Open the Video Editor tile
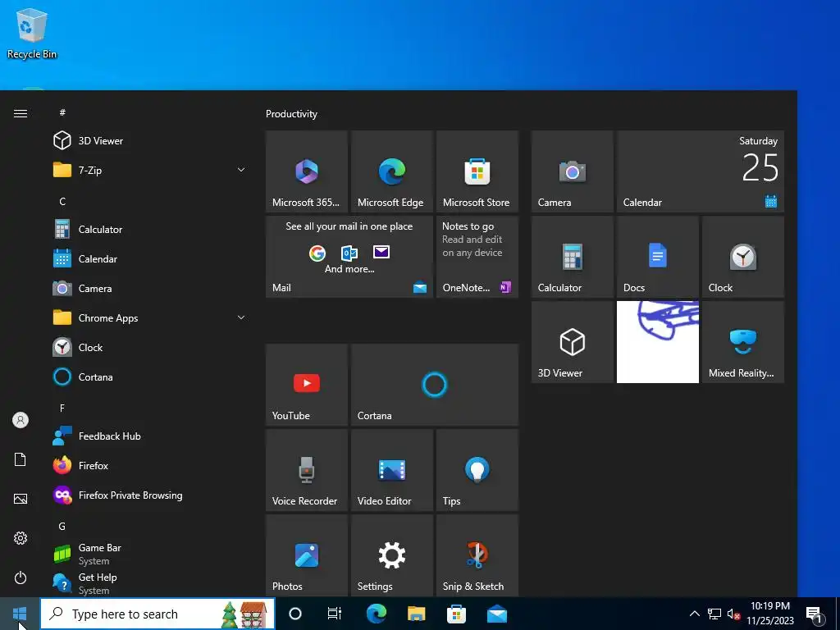The width and height of the screenshot is (840, 630). [391, 470]
